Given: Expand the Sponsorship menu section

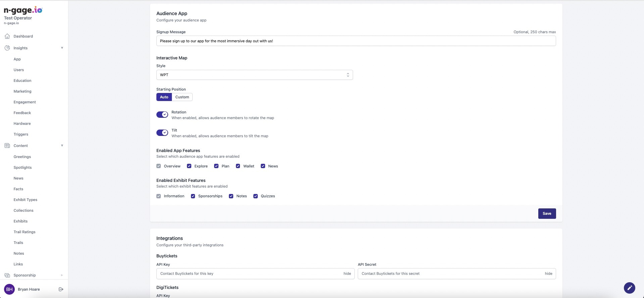Looking at the screenshot, I should click(62, 275).
